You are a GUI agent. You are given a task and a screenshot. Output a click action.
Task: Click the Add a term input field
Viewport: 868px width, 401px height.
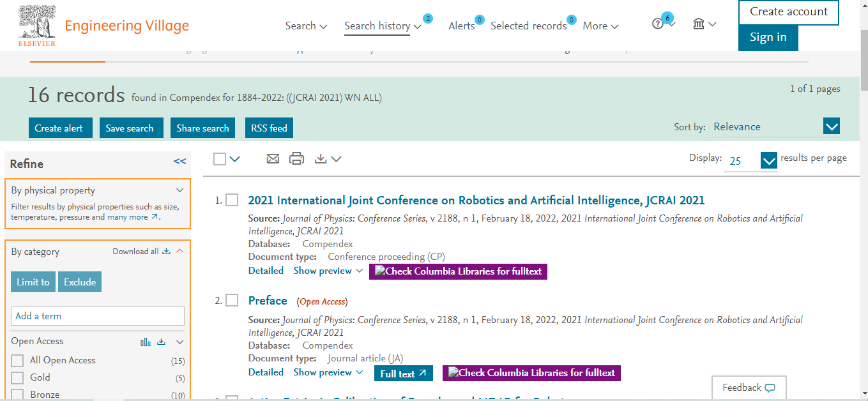98,316
